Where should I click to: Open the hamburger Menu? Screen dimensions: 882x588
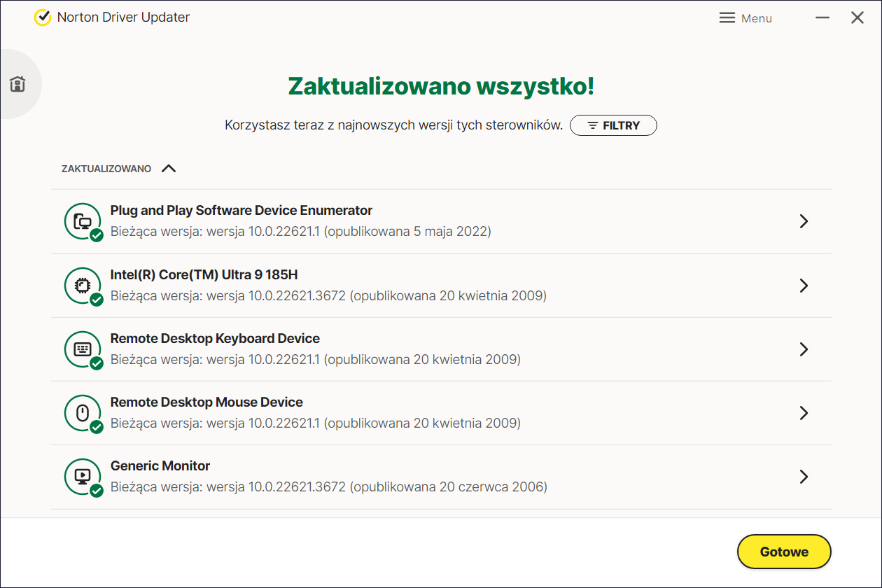tap(745, 18)
